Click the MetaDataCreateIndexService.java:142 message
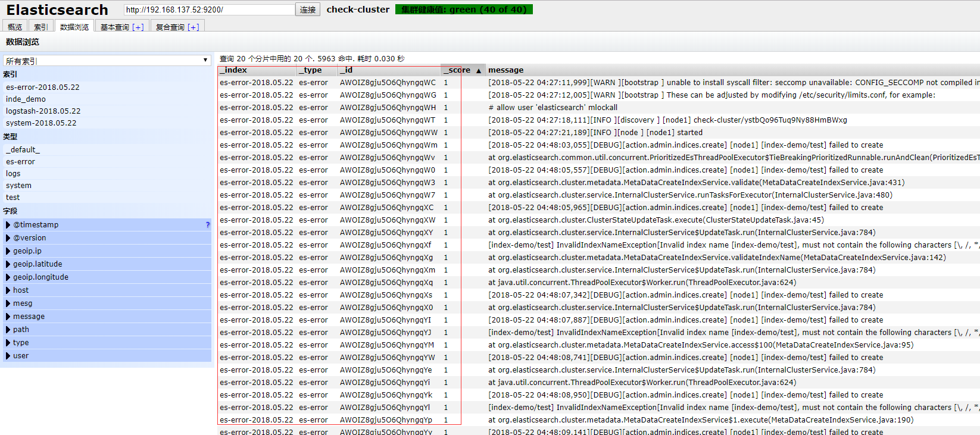The height and width of the screenshot is (435, 980). [x=717, y=258]
